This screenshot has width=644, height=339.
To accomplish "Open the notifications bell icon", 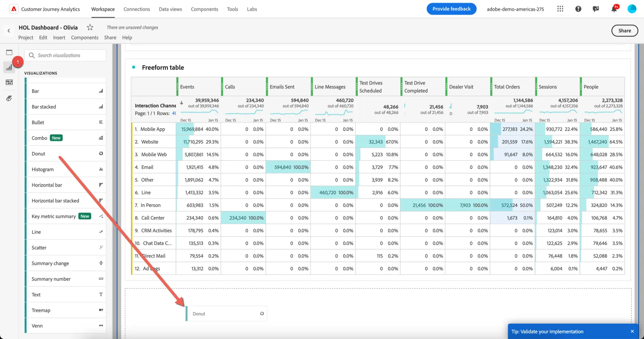I will pyautogui.click(x=614, y=9).
